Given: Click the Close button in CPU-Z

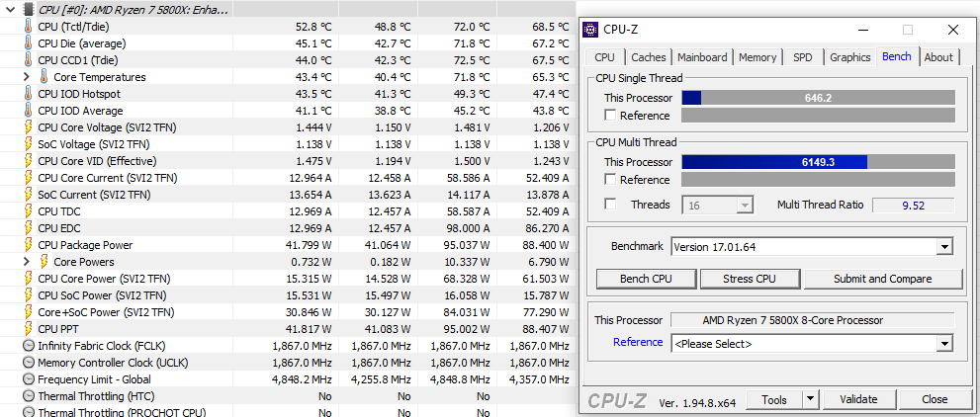Looking at the screenshot, I should point(935,399).
